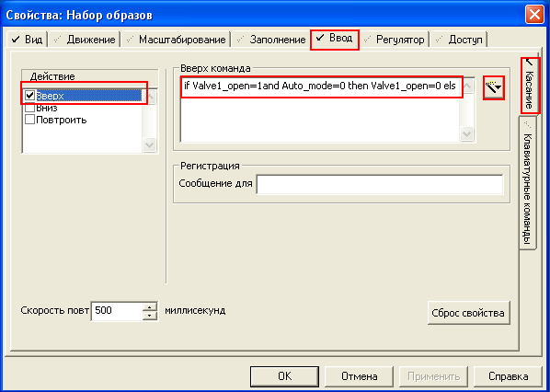This screenshot has height=392, width=550.
Task: Open help via Справка button
Action: click(509, 376)
